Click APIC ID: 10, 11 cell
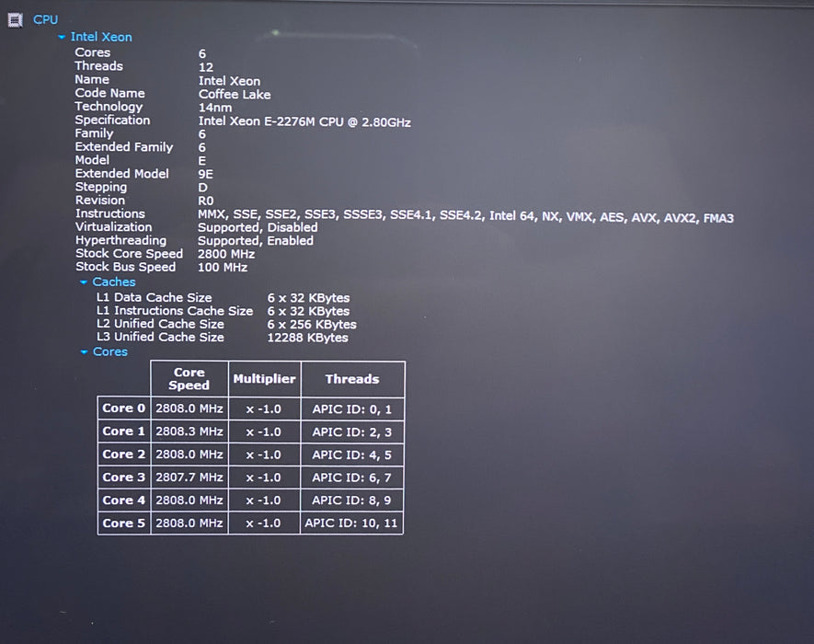The height and width of the screenshot is (644, 814). coord(351,523)
